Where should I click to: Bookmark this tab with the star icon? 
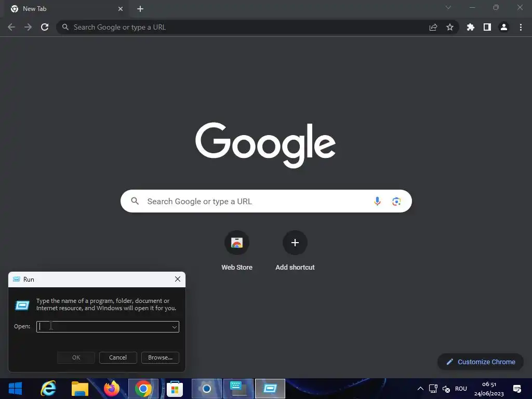click(x=450, y=27)
